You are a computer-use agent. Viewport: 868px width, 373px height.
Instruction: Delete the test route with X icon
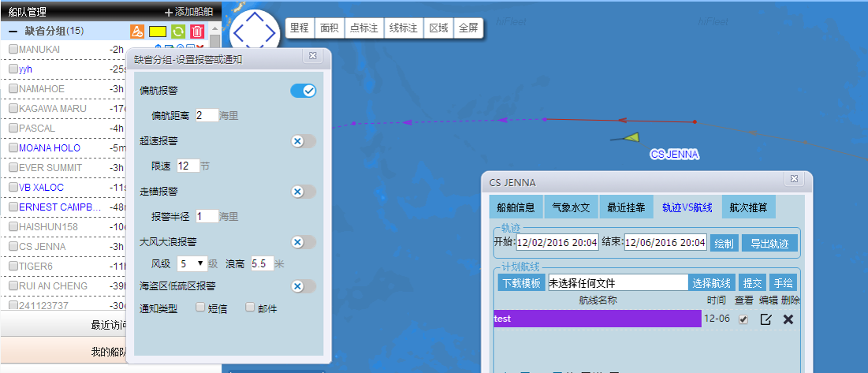point(788,319)
